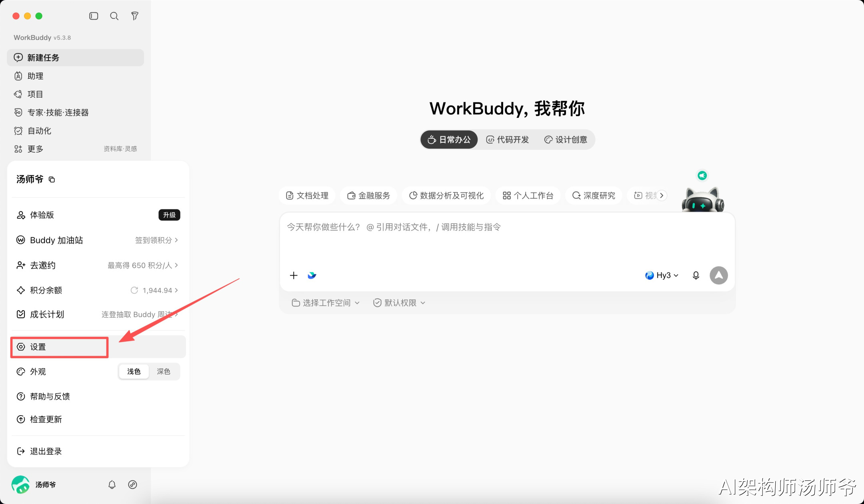Select light appearance 浅色
864x504 pixels.
134,372
